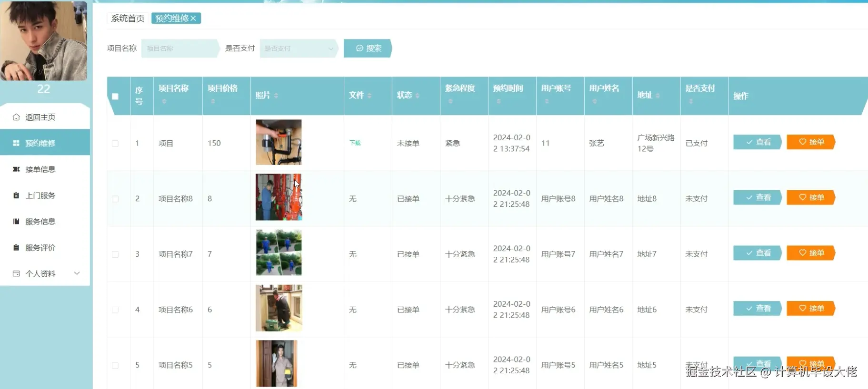Image resolution: width=868 pixels, height=389 pixels.
Task: Click 接单 for row 项目名称6
Action: 811,309
